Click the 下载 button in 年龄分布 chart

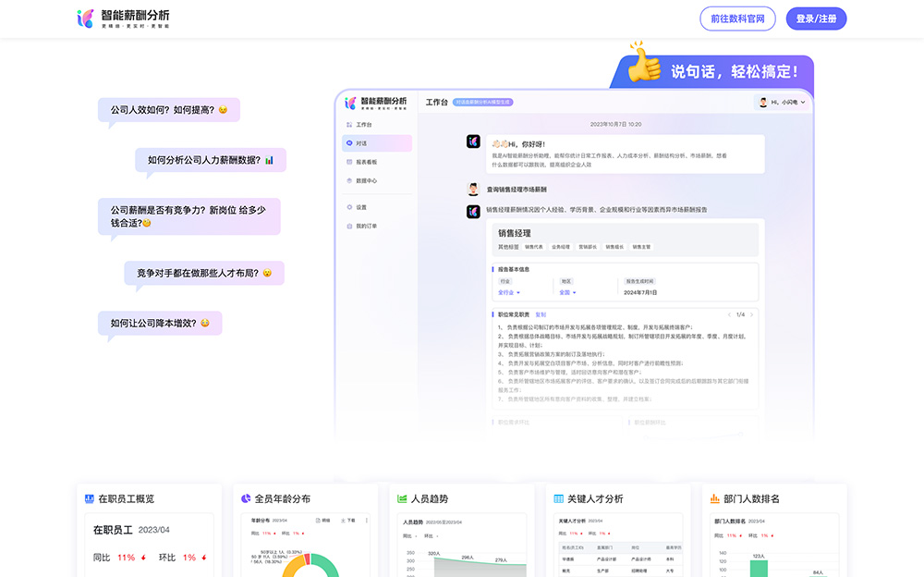pos(348,521)
